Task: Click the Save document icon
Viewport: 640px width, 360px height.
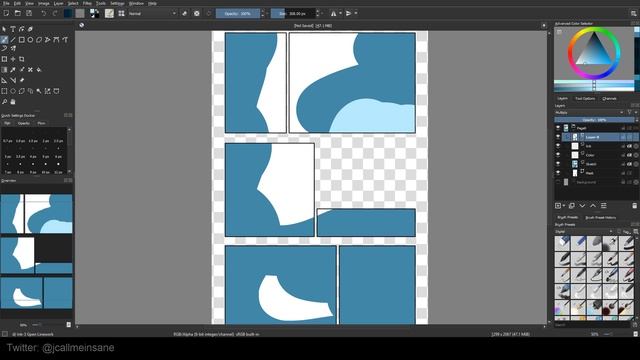Action: [29, 13]
